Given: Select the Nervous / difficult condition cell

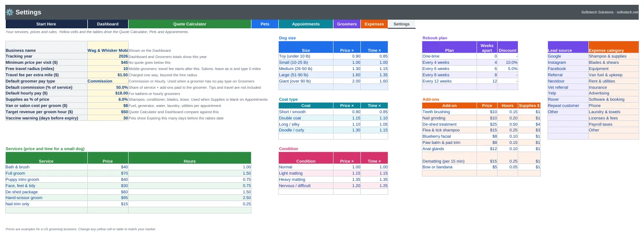Looking at the screenshot, I should pyautogui.click(x=306, y=186).
